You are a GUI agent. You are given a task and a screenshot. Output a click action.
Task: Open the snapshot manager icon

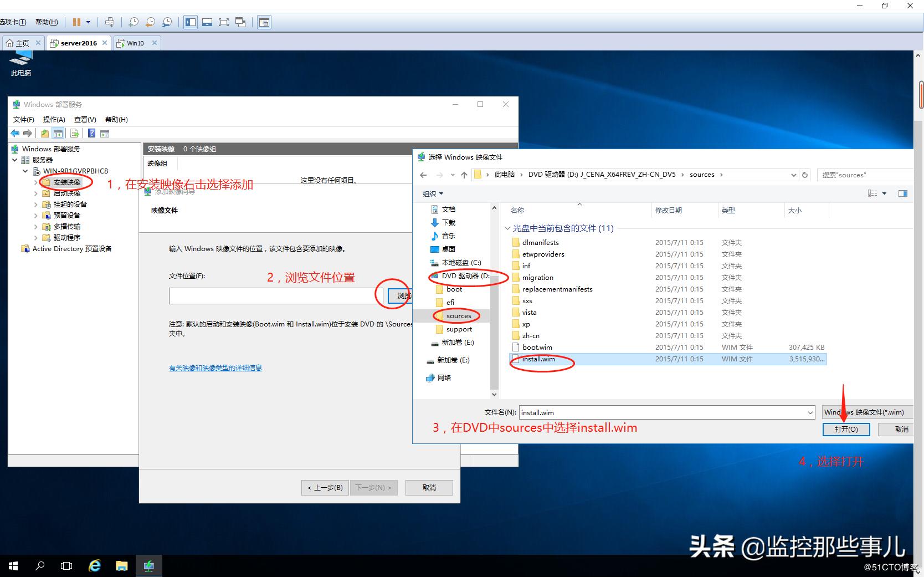166,22
